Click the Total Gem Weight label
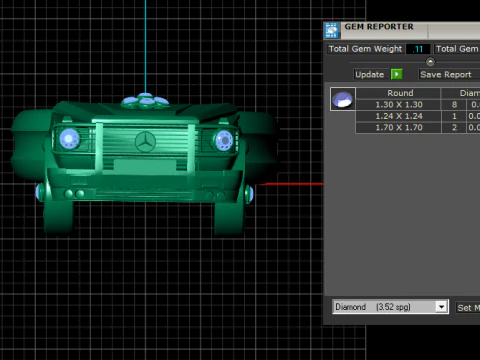 (365, 49)
